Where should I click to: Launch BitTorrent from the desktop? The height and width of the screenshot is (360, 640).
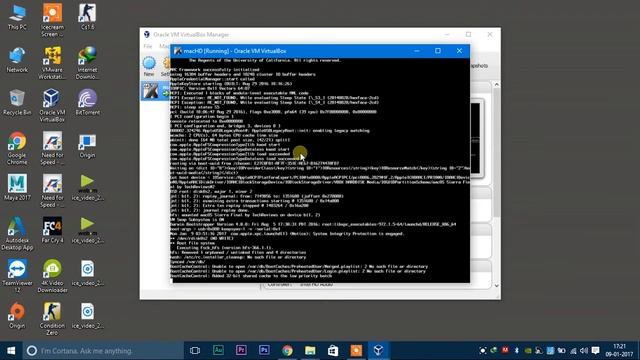[x=87, y=102]
